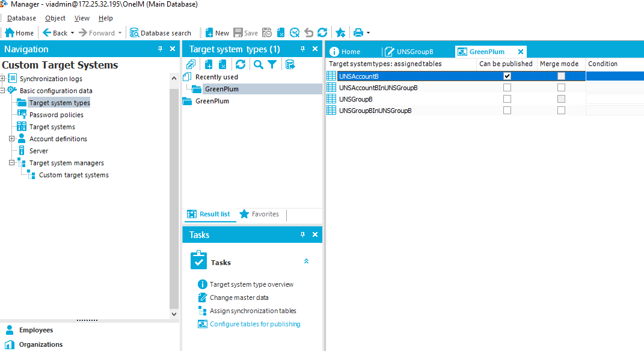Image resolution: width=644 pixels, height=351 pixels.
Task: Expand the Account definitions tree node
Action: (11, 138)
